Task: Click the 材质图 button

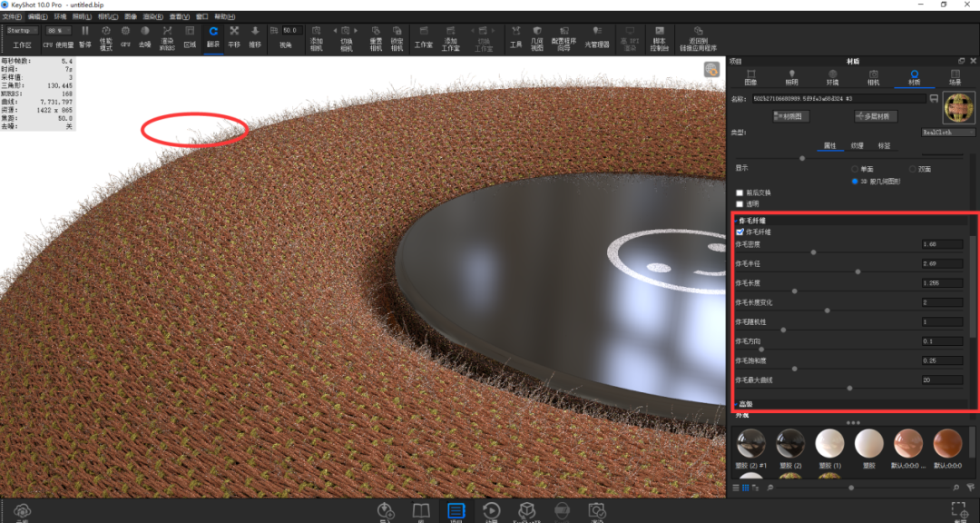Action: click(x=791, y=116)
